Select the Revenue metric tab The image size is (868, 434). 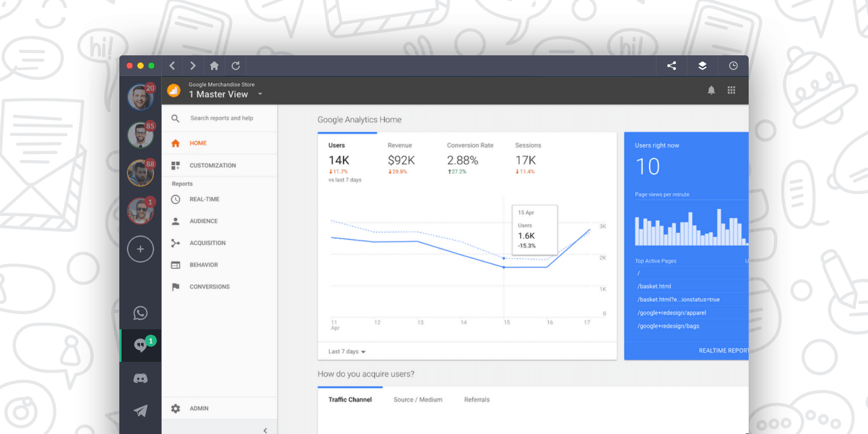coord(401,159)
